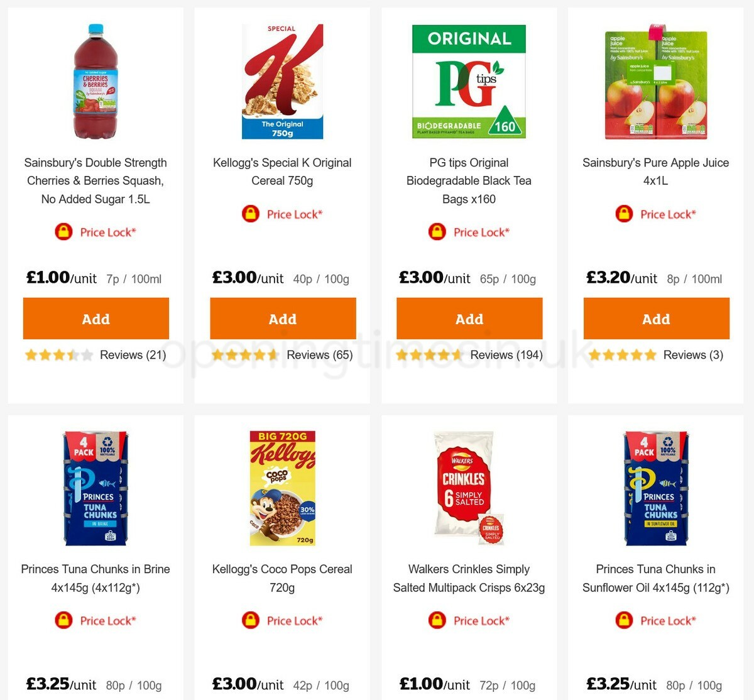The image size is (754, 700).
Task: Open the Sainsbury's Pure Apple Juice product page
Action: coord(656,171)
